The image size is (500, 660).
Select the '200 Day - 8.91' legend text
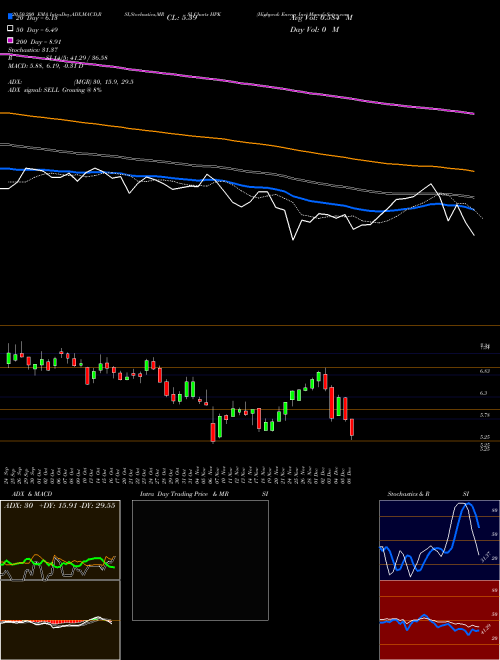39,42
